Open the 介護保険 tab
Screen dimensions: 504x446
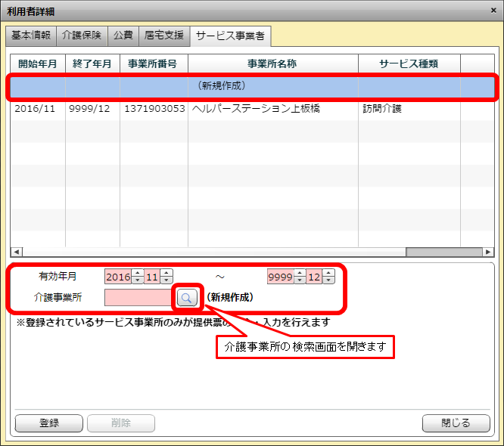[x=82, y=36]
